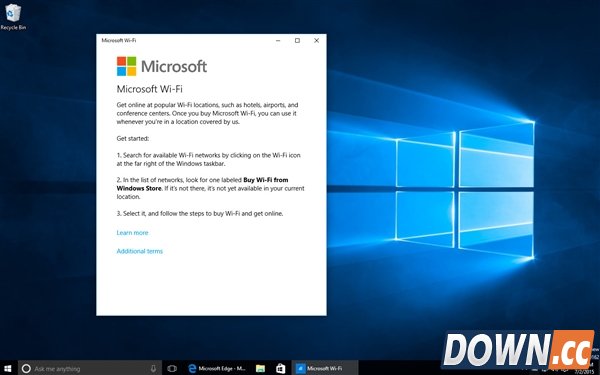The image size is (600, 375).
Task: Close the Microsoft Wi-Fi window
Action: pyautogui.click(x=316, y=41)
